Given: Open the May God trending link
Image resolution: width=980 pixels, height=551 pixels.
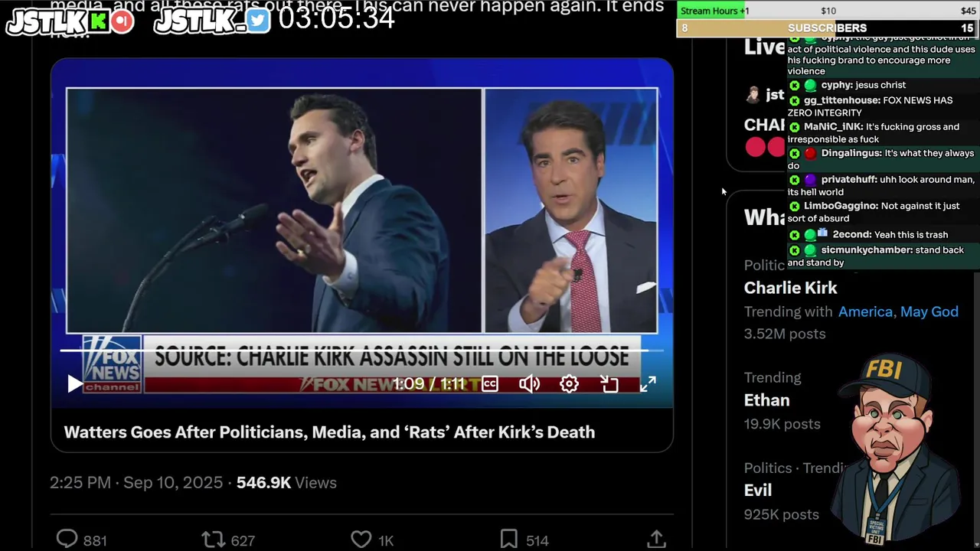Looking at the screenshot, I should click(929, 311).
